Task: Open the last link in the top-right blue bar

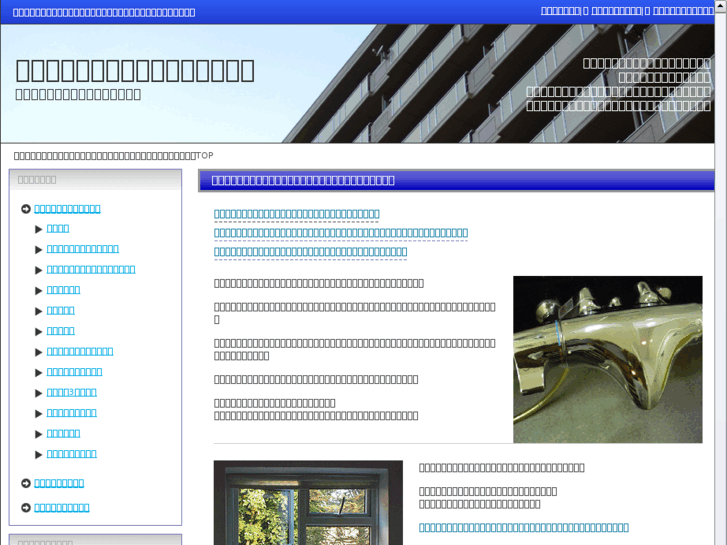Action: click(x=683, y=11)
